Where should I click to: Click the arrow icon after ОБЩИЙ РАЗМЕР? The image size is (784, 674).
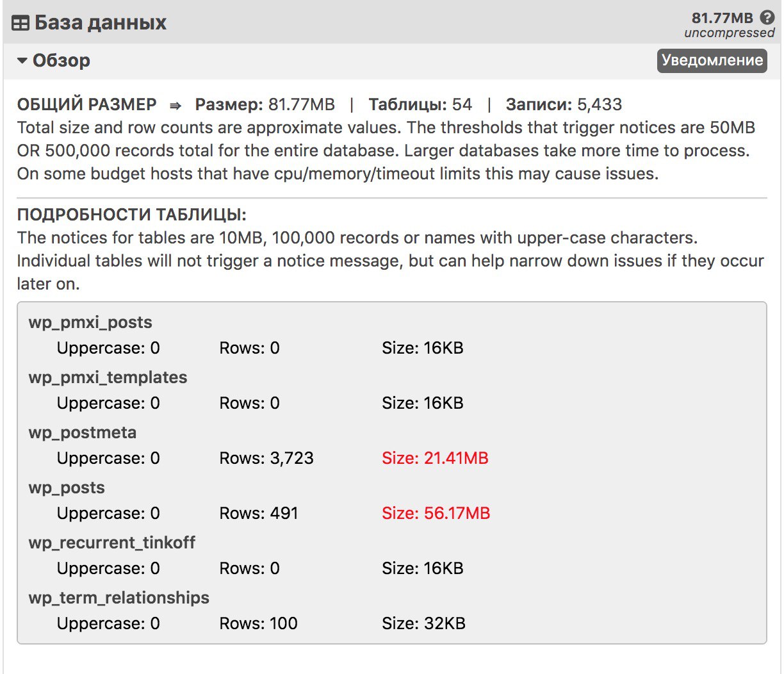coord(176,106)
